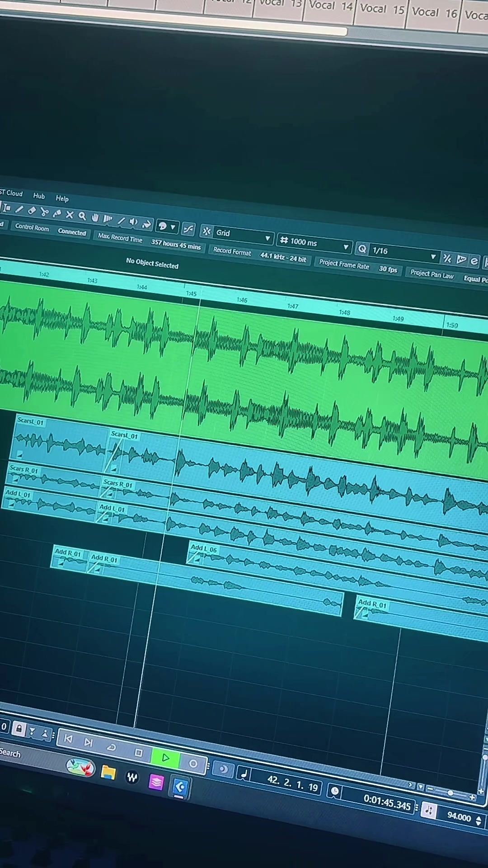
Task: Click the Record button
Action: pos(193,764)
